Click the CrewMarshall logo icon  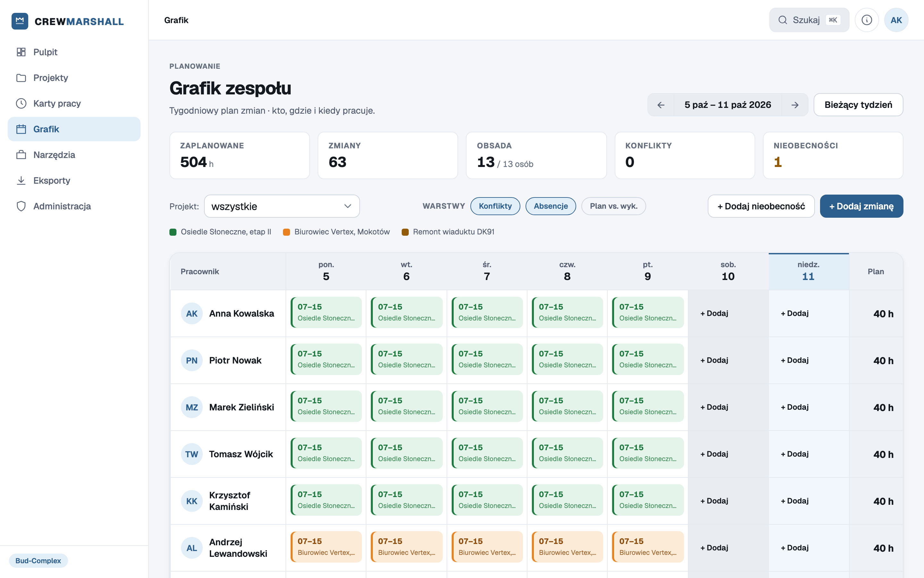(x=20, y=21)
